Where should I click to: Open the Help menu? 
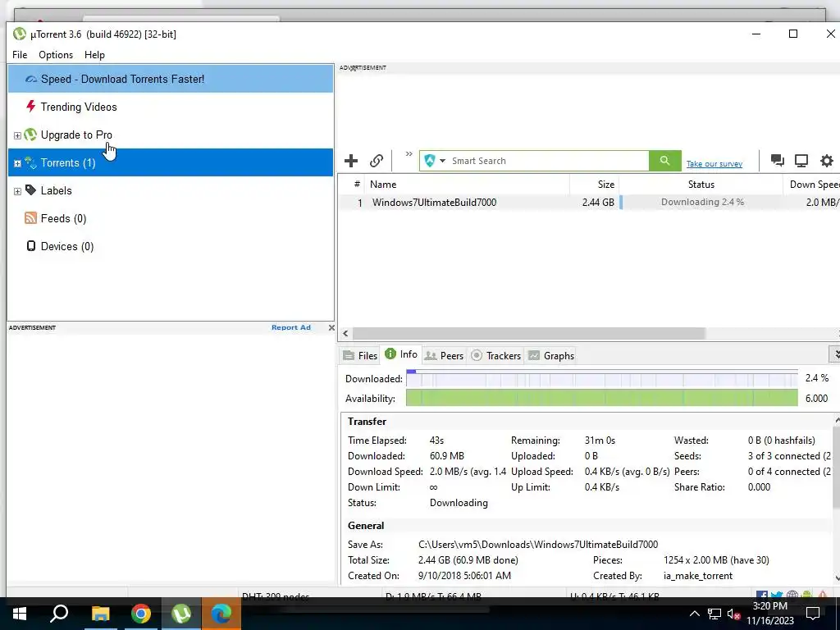coord(94,55)
